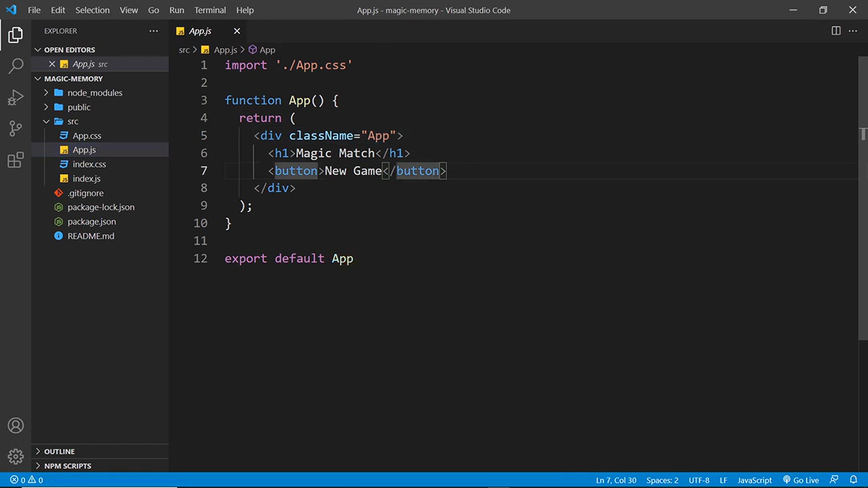Screen dimensions: 868x488
Task: Open the Search view in activity bar
Action: (x=15, y=66)
